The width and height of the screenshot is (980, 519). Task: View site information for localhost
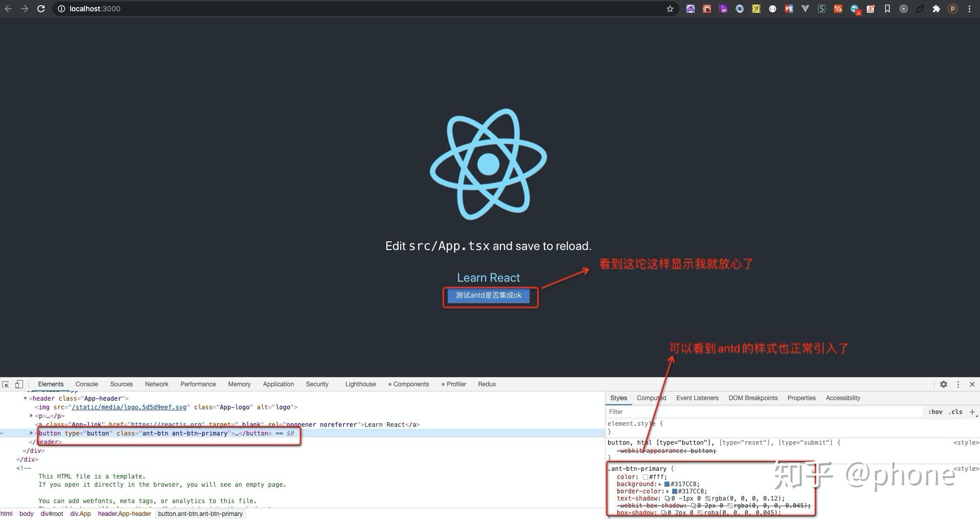pyautogui.click(x=61, y=9)
